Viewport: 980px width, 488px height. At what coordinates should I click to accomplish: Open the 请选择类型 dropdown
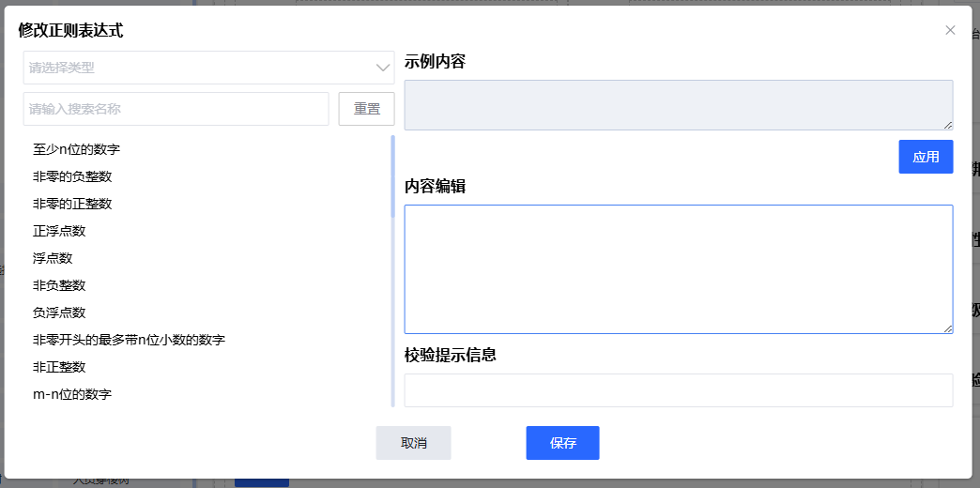coord(197,68)
